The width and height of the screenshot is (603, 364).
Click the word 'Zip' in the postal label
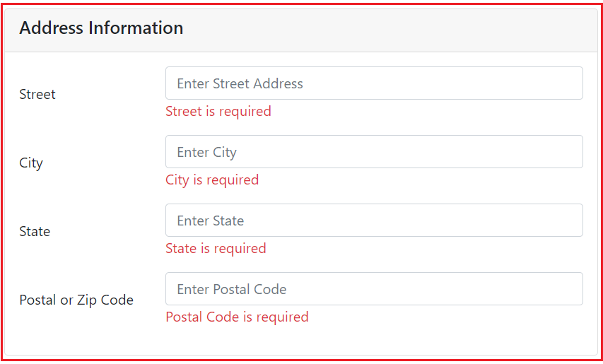(87, 300)
